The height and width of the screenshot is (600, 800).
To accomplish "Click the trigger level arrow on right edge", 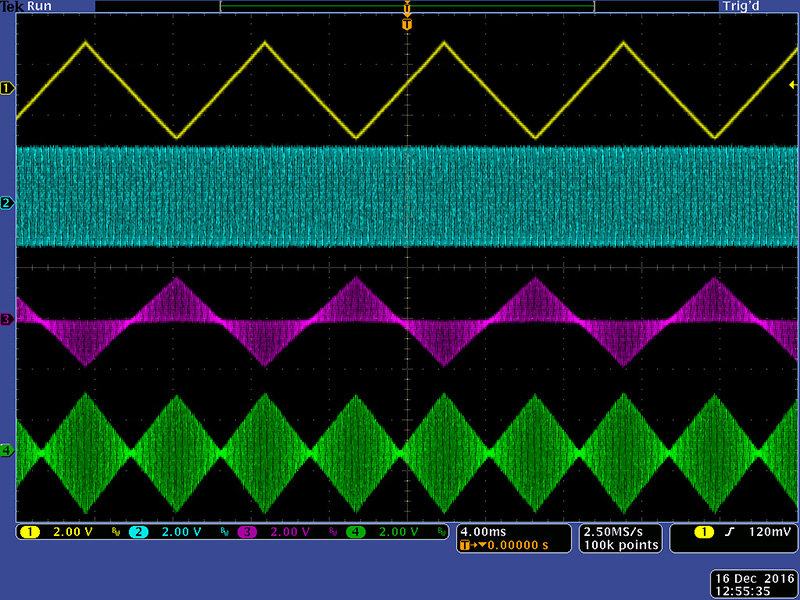I will pos(792,85).
